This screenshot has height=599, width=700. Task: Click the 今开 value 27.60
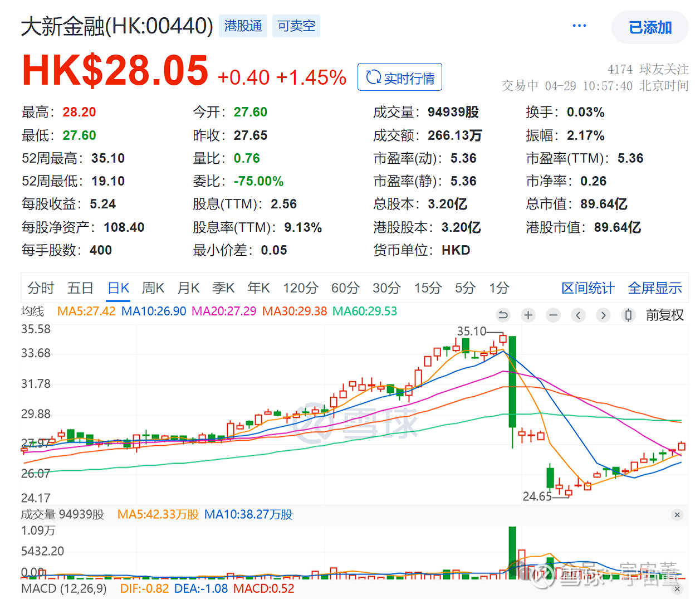(251, 112)
